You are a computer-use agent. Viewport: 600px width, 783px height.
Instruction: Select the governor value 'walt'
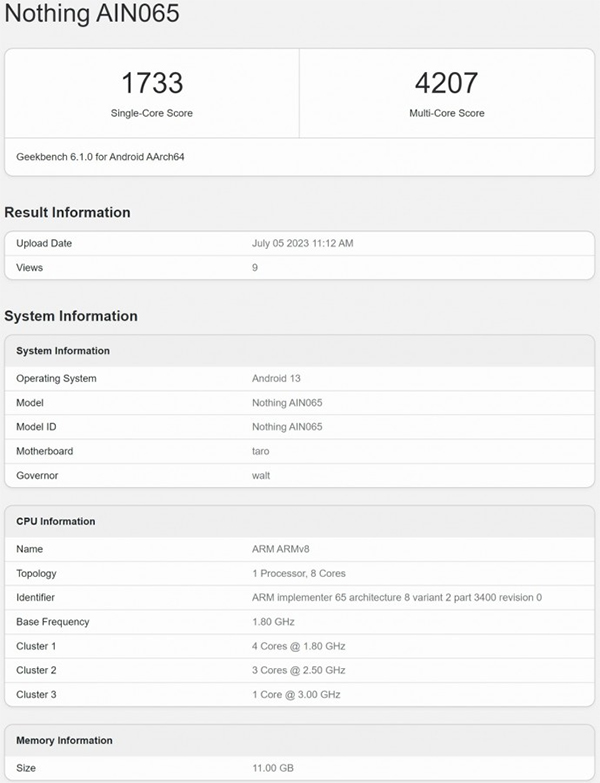pos(261,475)
